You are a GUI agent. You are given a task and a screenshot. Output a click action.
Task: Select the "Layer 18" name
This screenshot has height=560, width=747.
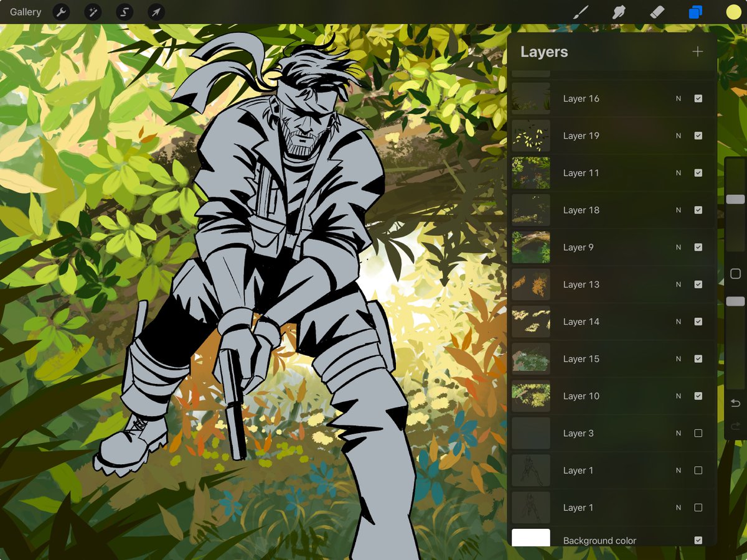[581, 210]
